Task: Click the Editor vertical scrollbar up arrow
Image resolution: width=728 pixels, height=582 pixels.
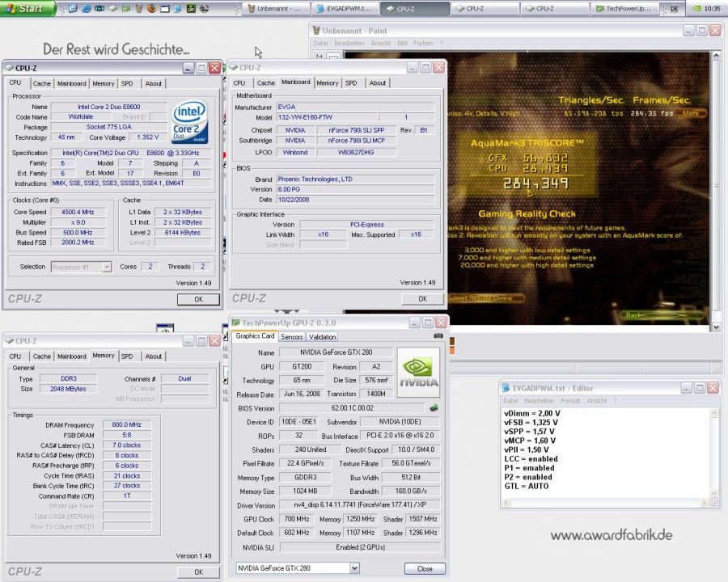Action: point(715,412)
